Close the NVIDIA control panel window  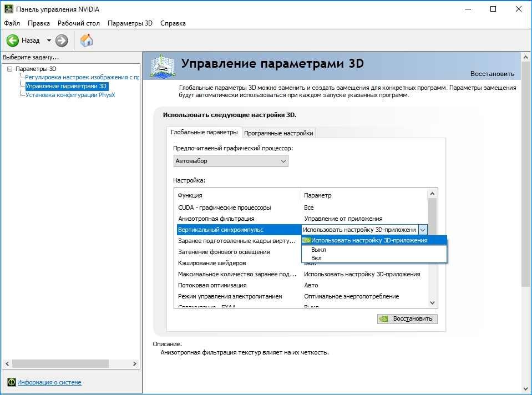click(519, 9)
